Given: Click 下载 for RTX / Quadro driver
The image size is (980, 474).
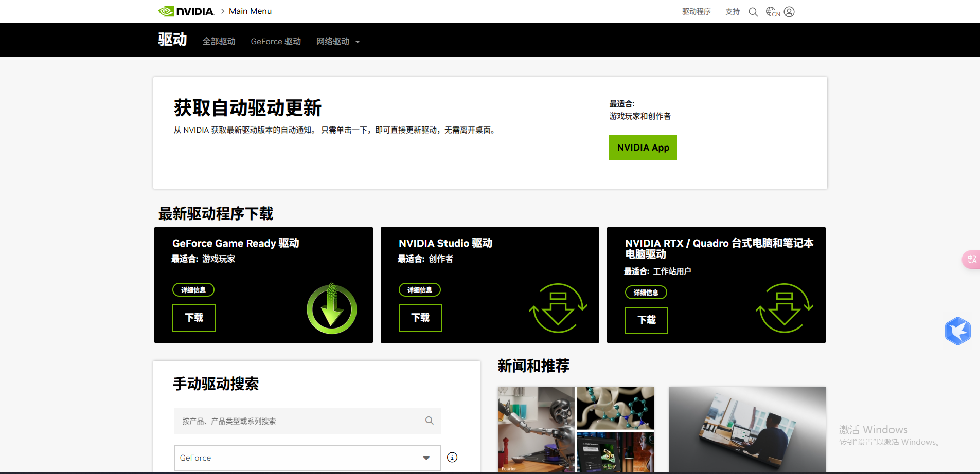Looking at the screenshot, I should 647,320.
